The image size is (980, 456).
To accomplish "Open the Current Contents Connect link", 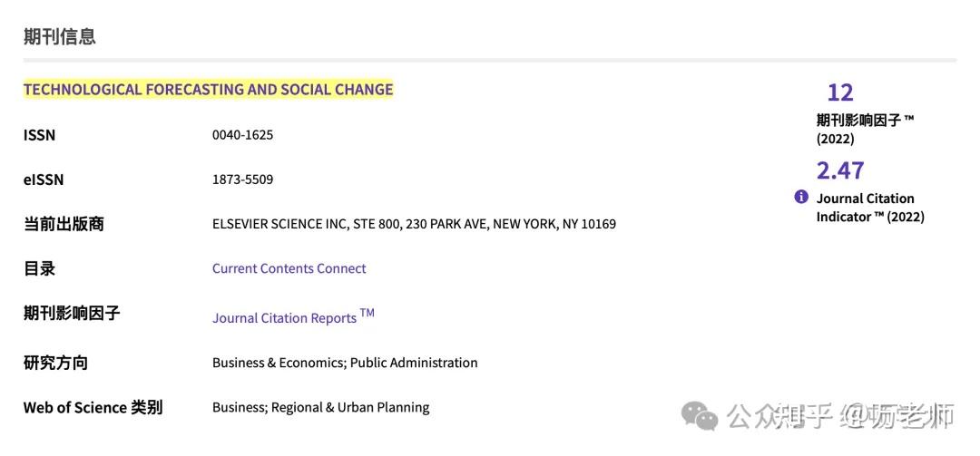I will (x=289, y=268).
